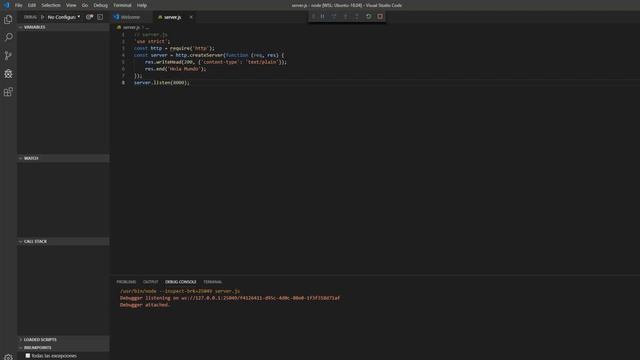
Task: Open the Help menu
Action: point(142,5)
